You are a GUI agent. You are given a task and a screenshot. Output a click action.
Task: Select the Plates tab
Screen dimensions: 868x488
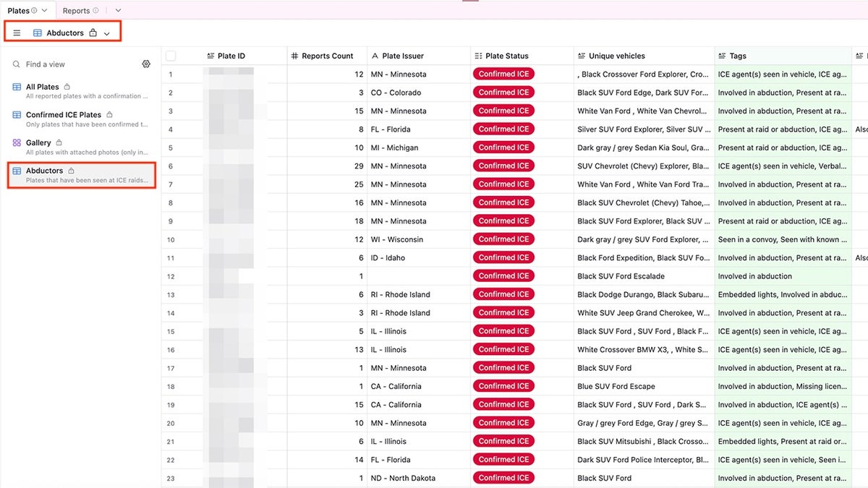[18, 11]
